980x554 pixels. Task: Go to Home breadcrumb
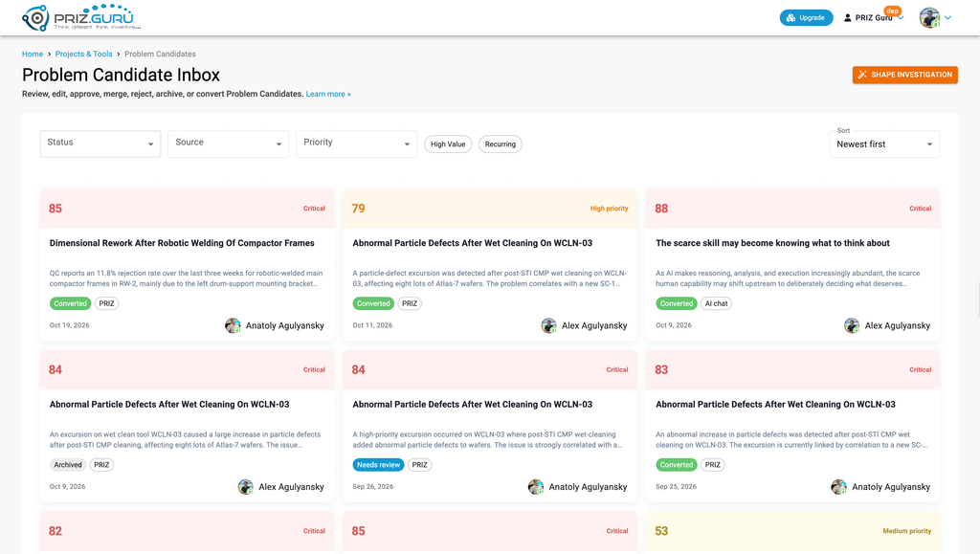(x=33, y=54)
